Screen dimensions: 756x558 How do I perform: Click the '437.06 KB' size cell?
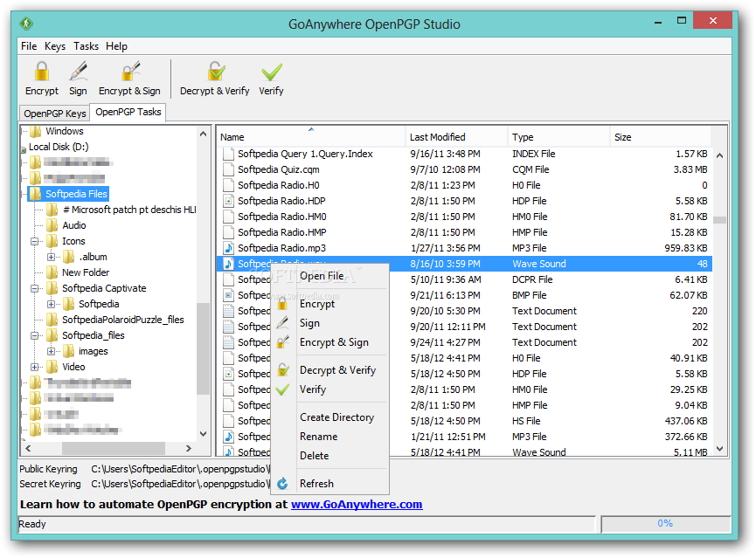[686, 421]
